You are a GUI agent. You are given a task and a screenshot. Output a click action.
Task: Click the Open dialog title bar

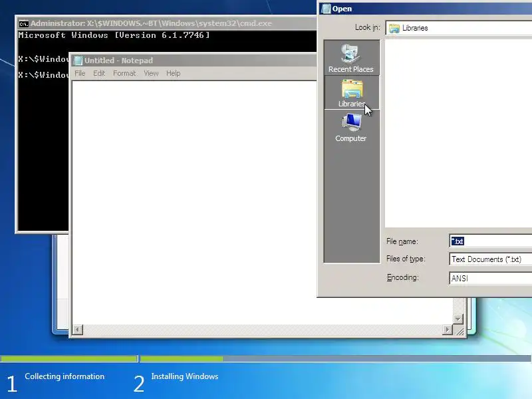coord(426,9)
